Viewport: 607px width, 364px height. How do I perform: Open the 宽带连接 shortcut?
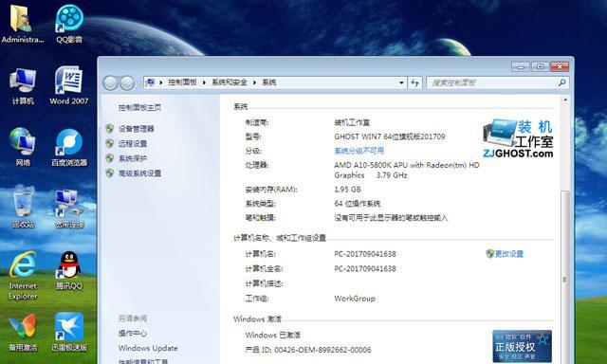[x=69, y=209]
